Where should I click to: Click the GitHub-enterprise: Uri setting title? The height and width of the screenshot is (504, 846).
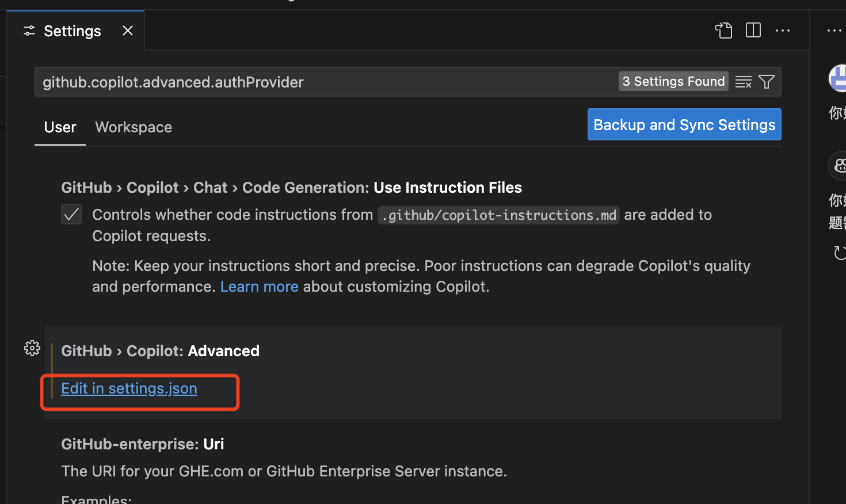[143, 444]
